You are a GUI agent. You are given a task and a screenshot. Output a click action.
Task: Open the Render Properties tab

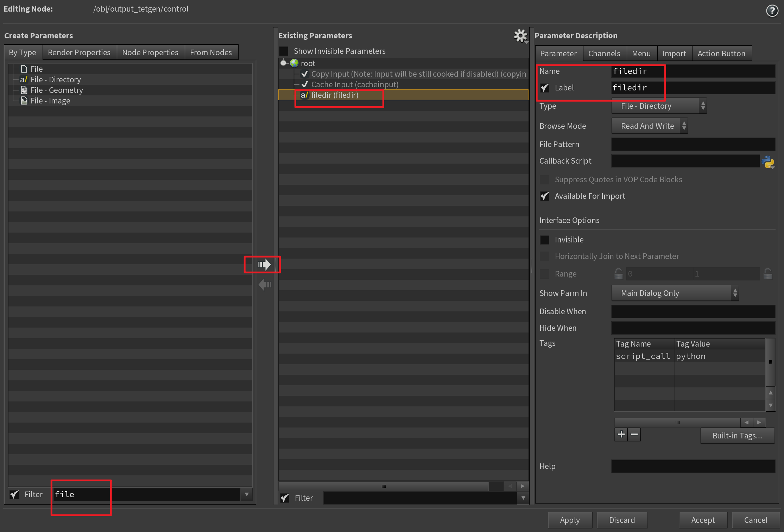(x=79, y=52)
